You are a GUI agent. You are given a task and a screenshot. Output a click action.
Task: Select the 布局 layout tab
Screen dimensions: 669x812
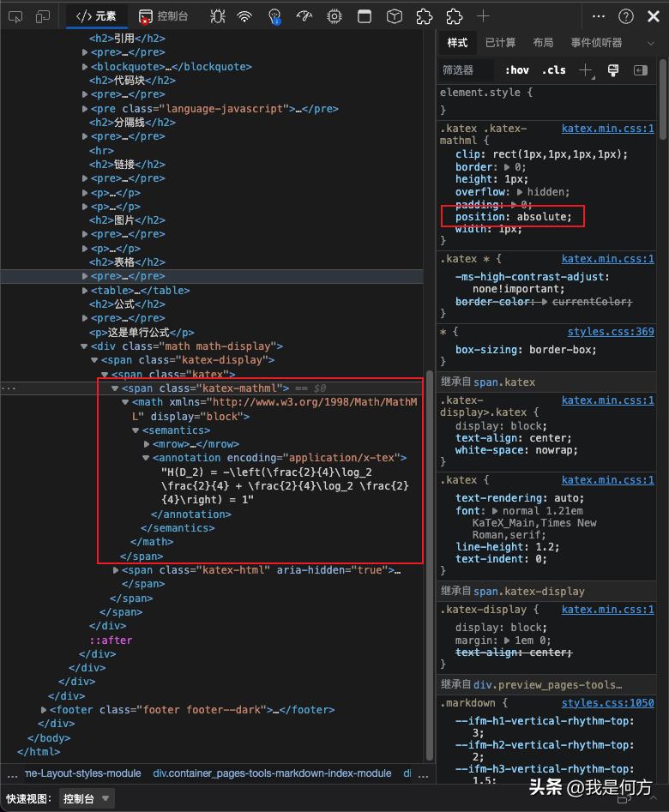coord(543,43)
